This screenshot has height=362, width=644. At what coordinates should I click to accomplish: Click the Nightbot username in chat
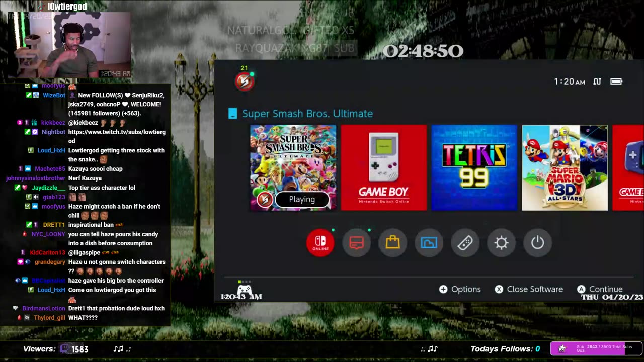coord(53,132)
